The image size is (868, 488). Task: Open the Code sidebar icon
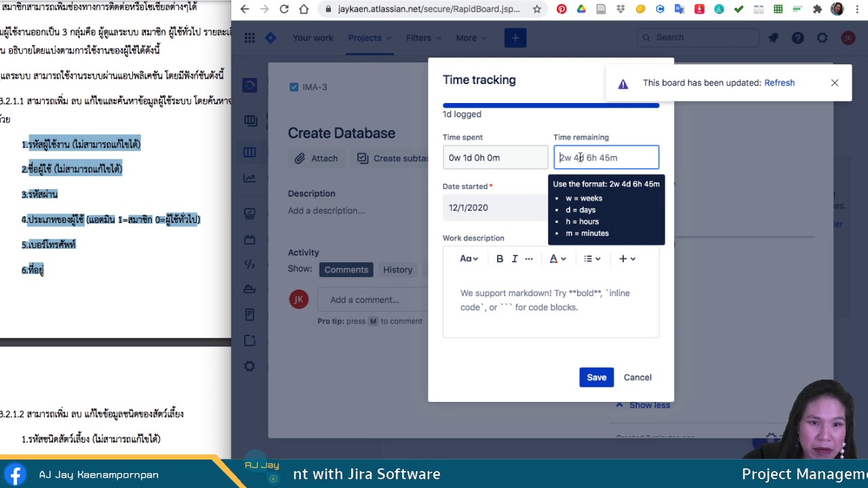click(250, 264)
